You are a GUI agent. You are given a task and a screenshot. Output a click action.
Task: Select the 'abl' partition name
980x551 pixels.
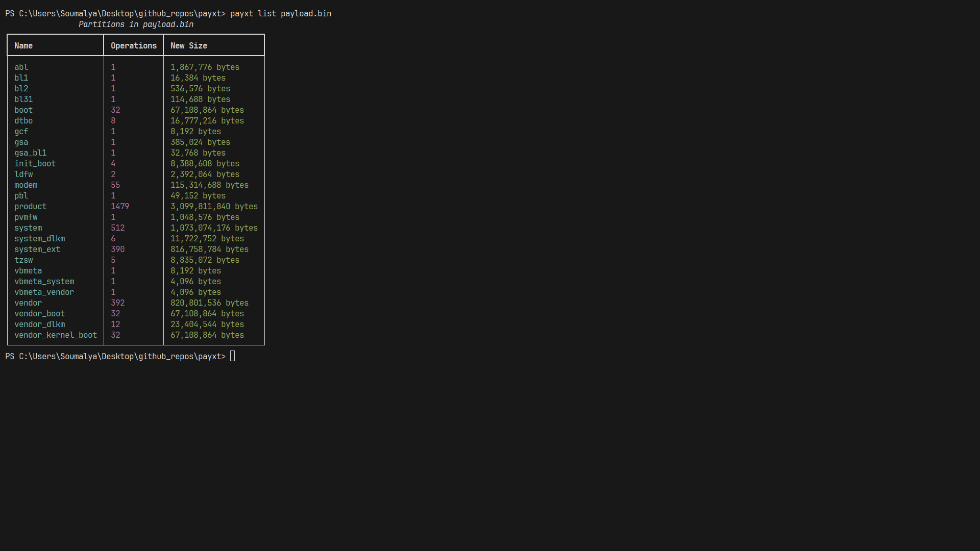(x=21, y=67)
